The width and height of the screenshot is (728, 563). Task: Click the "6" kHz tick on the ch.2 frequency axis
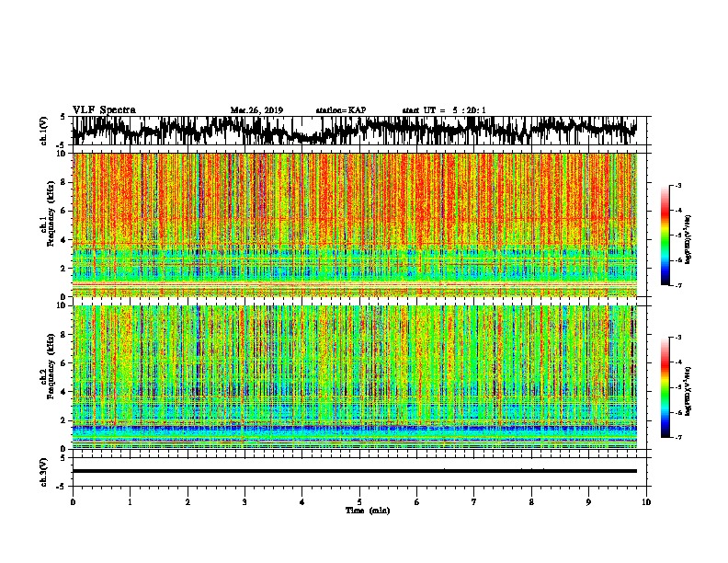[x=64, y=363]
